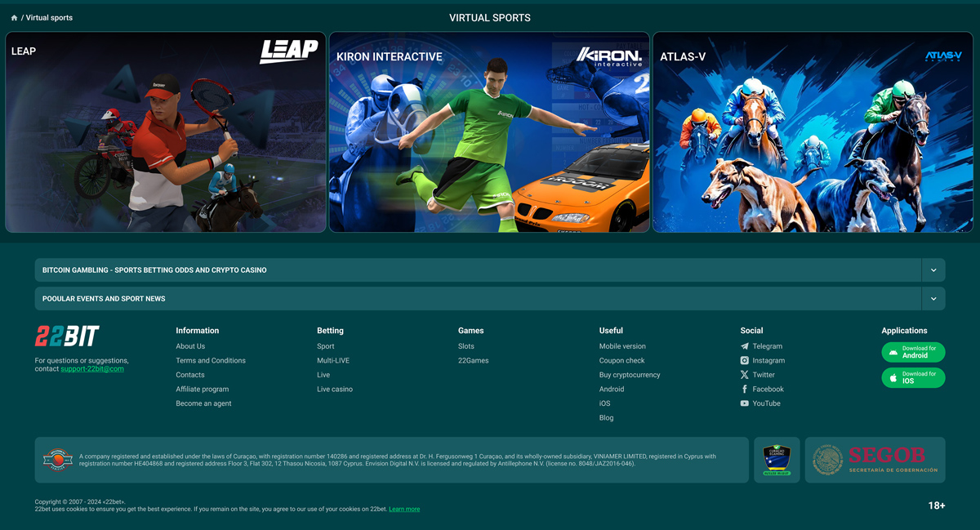Click the Atlas-V logo on third card
The image size is (980, 530).
pos(943,56)
